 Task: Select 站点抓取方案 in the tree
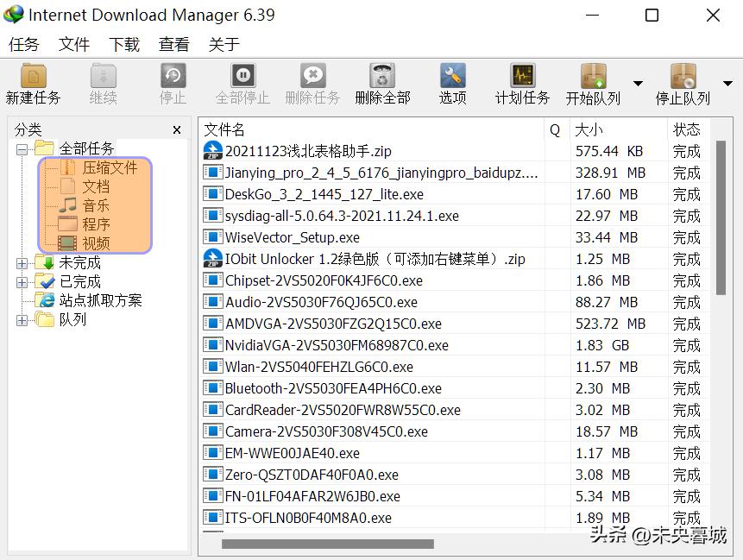pos(100,300)
